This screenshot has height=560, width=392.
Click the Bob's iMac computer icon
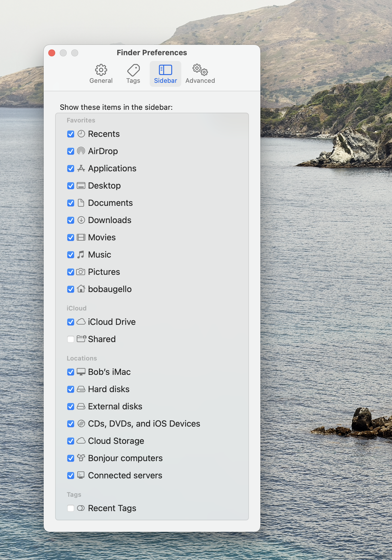81,372
